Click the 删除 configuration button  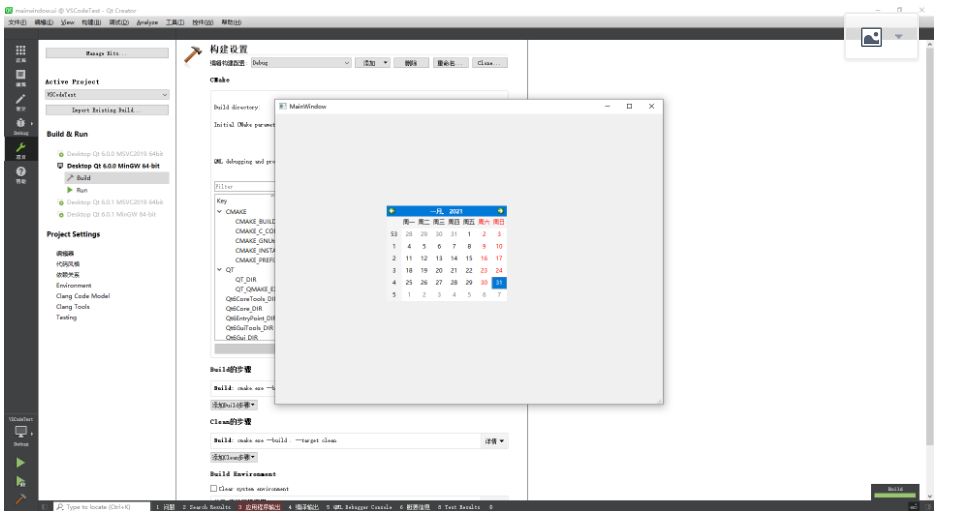tap(411, 63)
